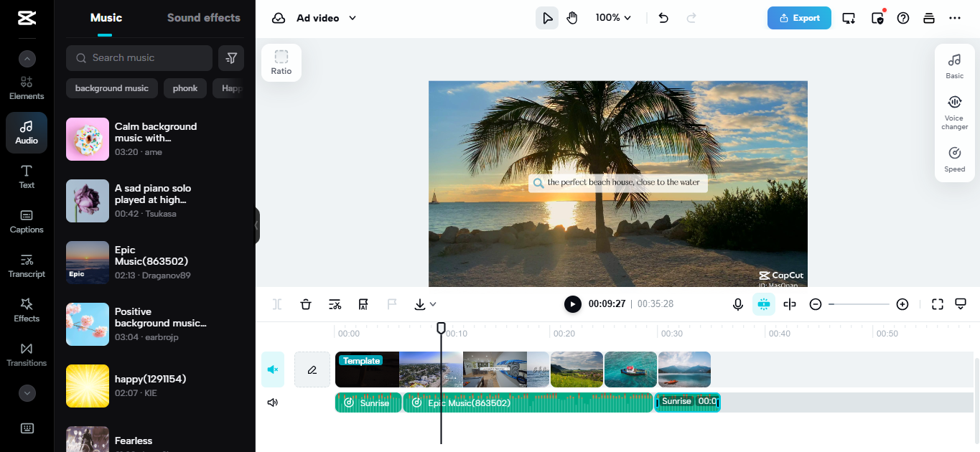Screen dimensions: 980x452
Task: Open the audio Speed panel
Action: (x=955, y=160)
